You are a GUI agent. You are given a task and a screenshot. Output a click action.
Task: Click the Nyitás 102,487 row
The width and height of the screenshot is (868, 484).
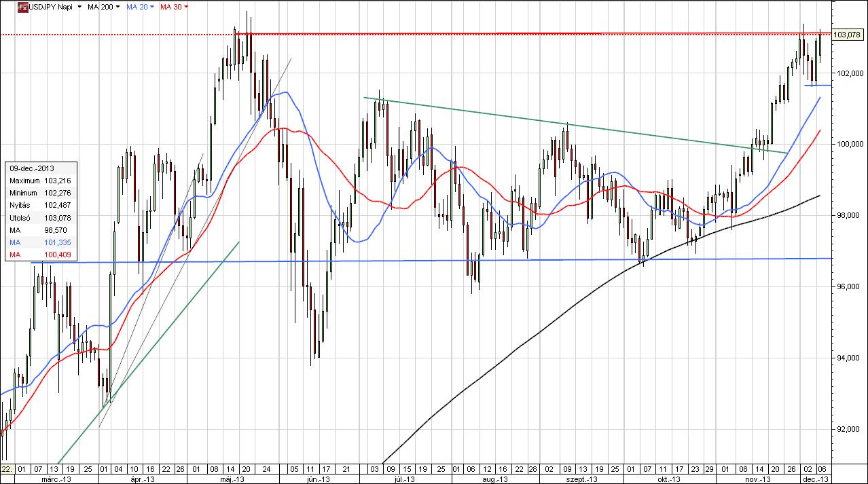point(40,205)
